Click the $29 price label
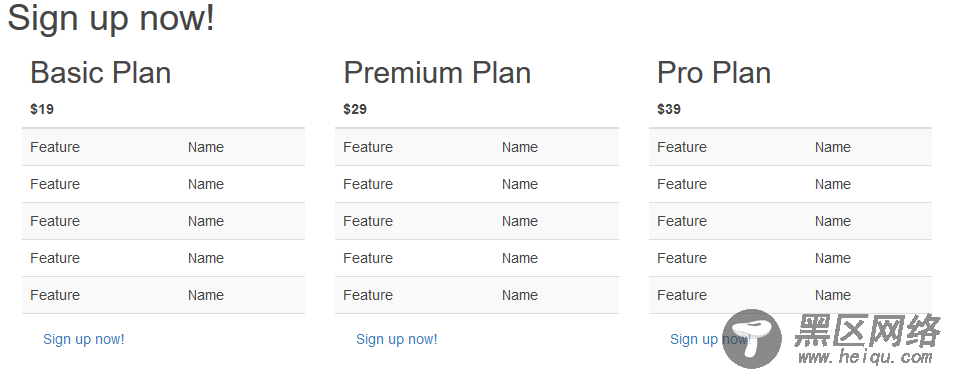The height and width of the screenshot is (374, 954). [355, 109]
